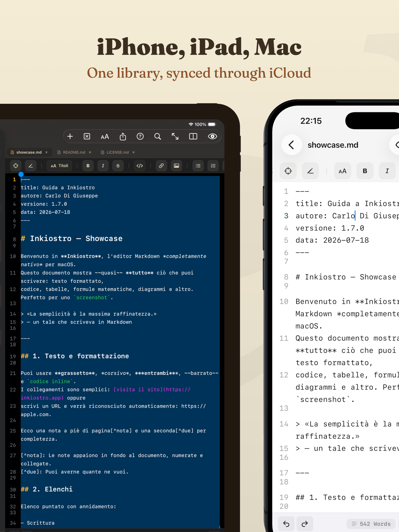Click '[^due]: Puoi averne quante ne vuoi.' on iPad

(x=75, y=472)
